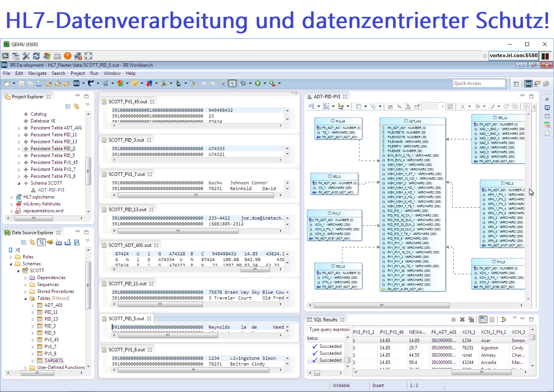The height and width of the screenshot is (392, 554).
Task: Click Link with Editor in Project Explorer
Action: 76,106
